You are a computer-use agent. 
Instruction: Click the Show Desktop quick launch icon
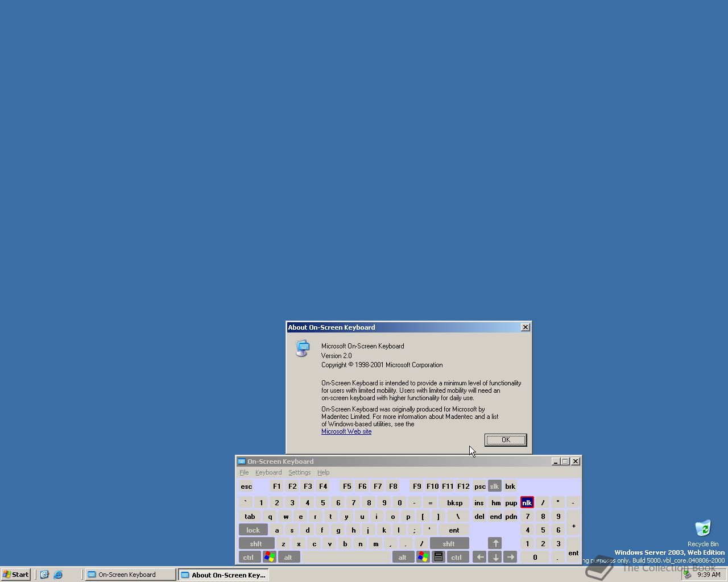point(44,575)
